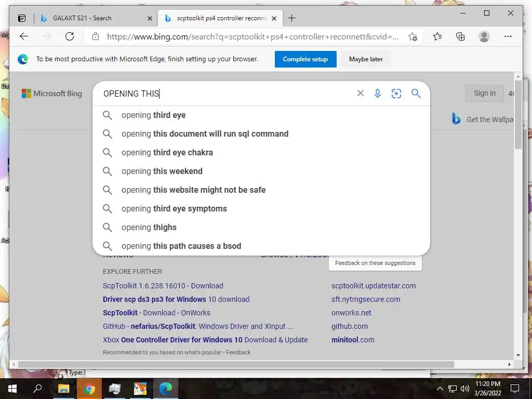Open Collections in Edge toolbar
The height and width of the screenshot is (399, 532).
pyautogui.click(x=460, y=37)
